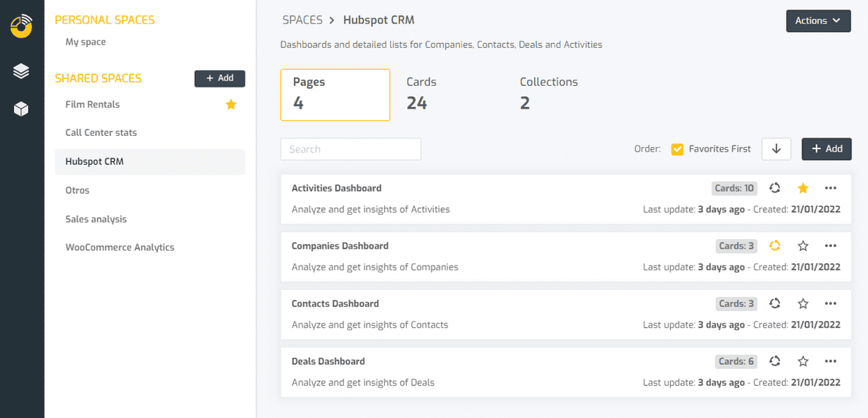Click SHARED SPACES heading
The width and height of the screenshot is (868, 418).
coord(98,78)
